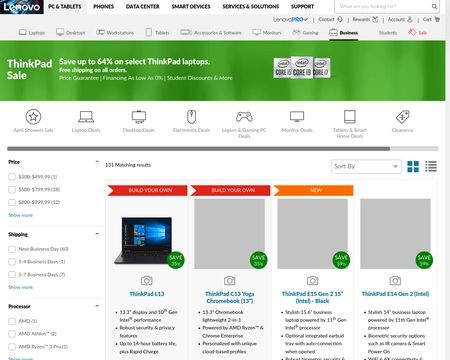The width and height of the screenshot is (450, 360).
Task: Open the Monitors category icon
Action: 256,32
